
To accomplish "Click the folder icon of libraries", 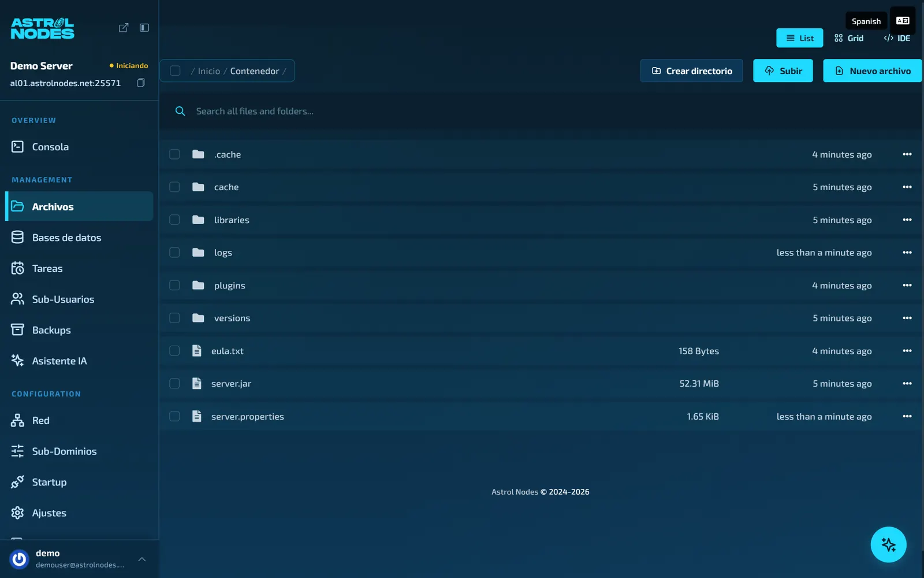I will pyautogui.click(x=198, y=220).
